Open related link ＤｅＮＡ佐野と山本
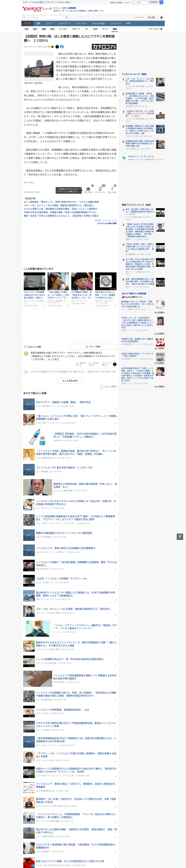Screen dimensions: 186x868 (60, 209)
